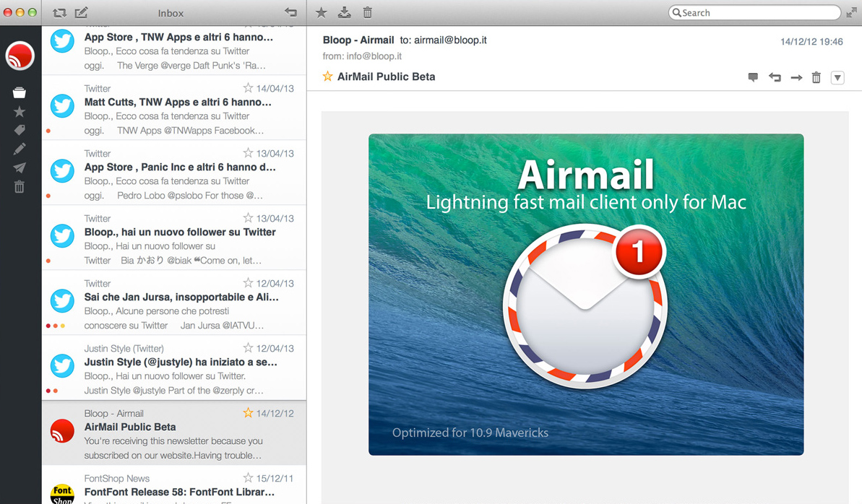Open the message actions dropdown arrow
862x504 pixels.
pyautogui.click(x=837, y=77)
